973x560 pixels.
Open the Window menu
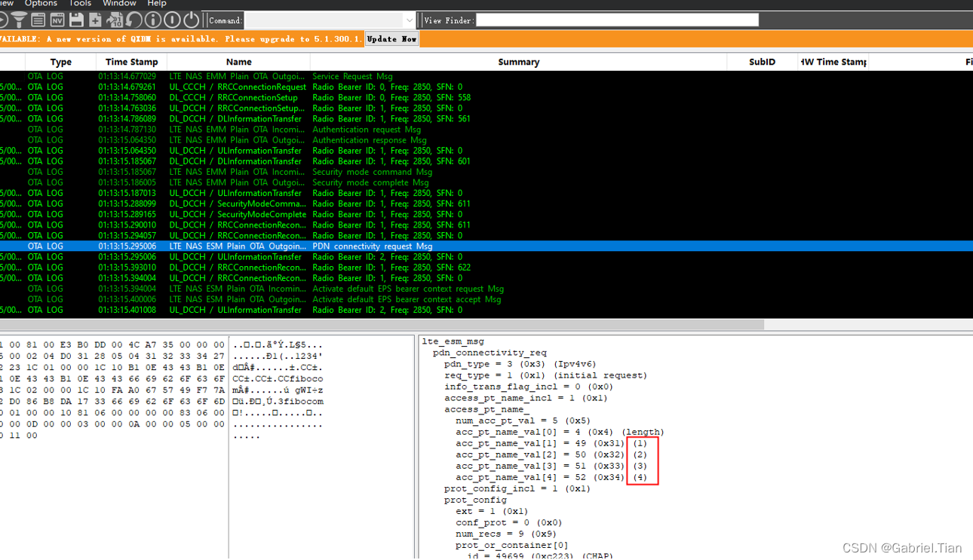pyautogui.click(x=119, y=4)
